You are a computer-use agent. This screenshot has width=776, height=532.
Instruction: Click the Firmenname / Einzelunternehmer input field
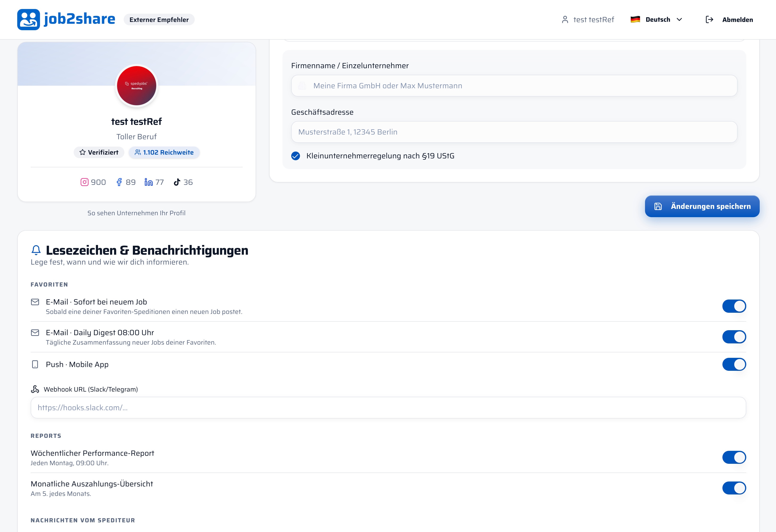coord(514,86)
